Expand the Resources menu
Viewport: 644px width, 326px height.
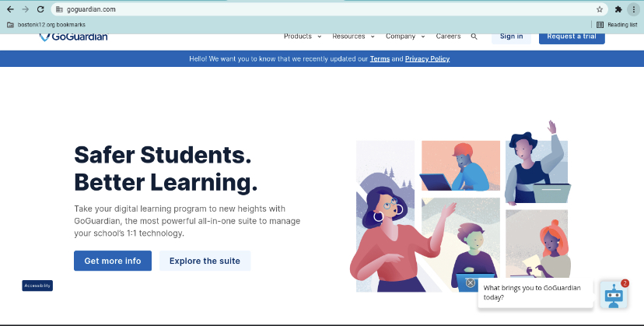point(353,36)
